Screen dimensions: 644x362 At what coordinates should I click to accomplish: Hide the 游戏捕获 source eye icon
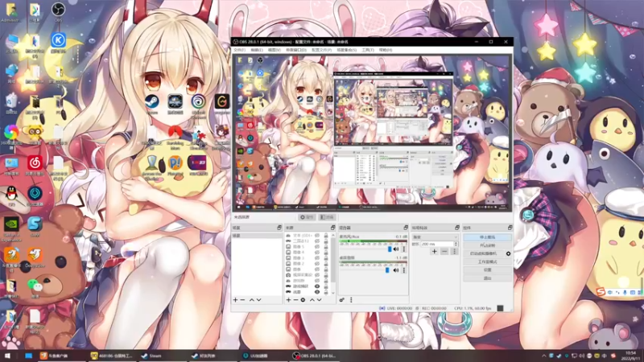317,286
